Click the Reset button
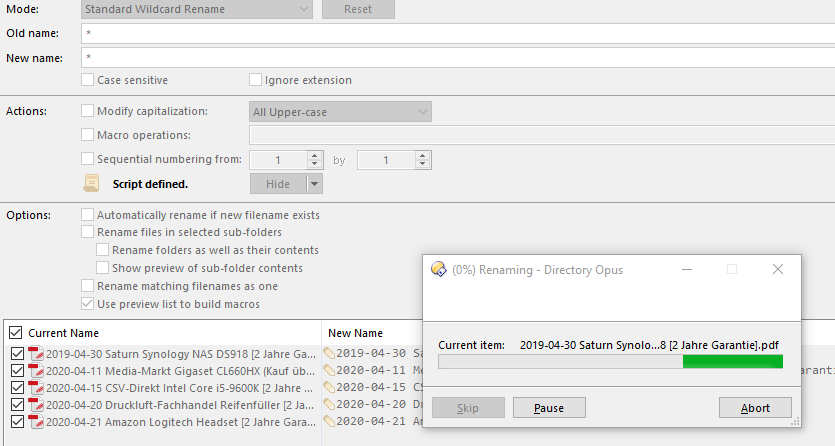Image resolution: width=835 pixels, height=446 pixels. click(x=358, y=10)
